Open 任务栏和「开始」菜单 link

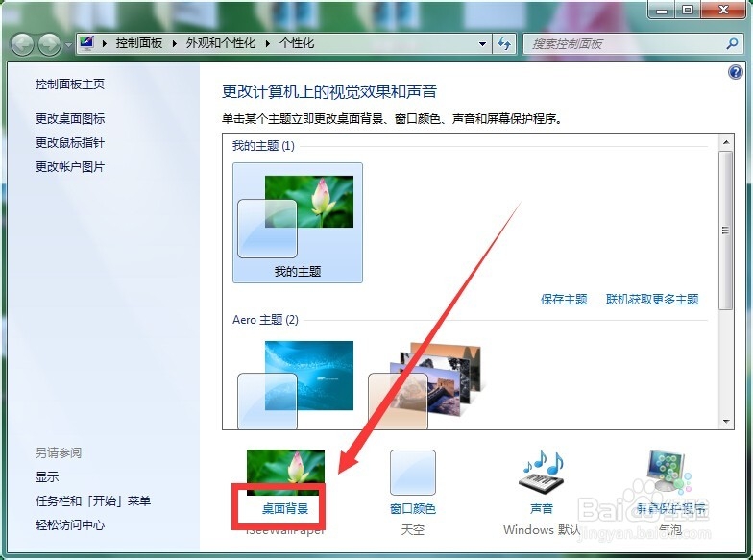tap(93, 501)
